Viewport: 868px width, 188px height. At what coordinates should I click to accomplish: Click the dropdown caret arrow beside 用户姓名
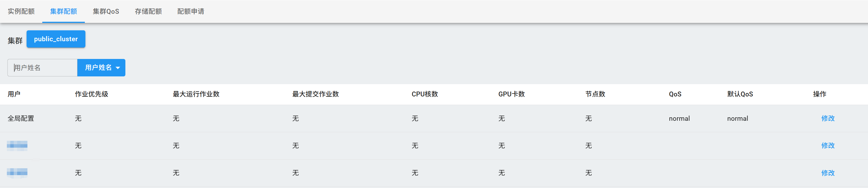point(118,68)
